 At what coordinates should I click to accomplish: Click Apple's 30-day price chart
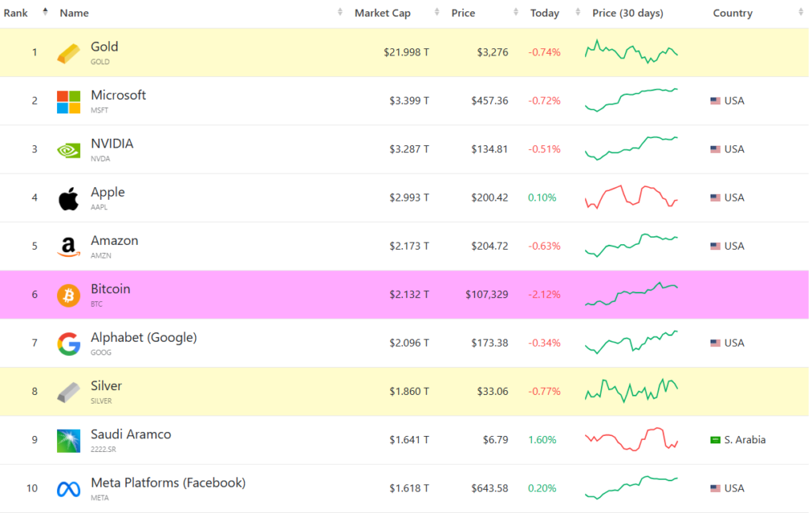click(x=631, y=197)
